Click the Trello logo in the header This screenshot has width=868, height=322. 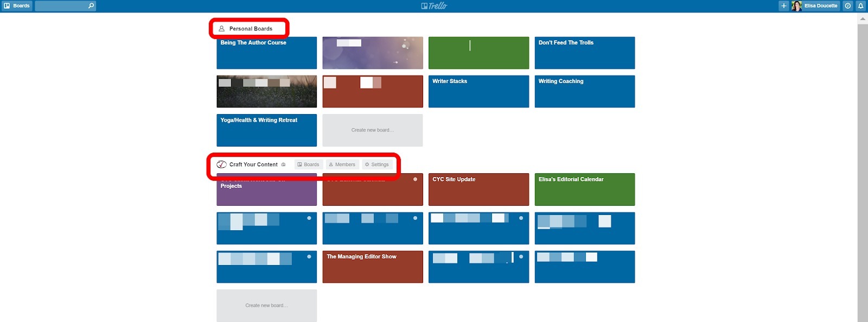click(x=434, y=6)
